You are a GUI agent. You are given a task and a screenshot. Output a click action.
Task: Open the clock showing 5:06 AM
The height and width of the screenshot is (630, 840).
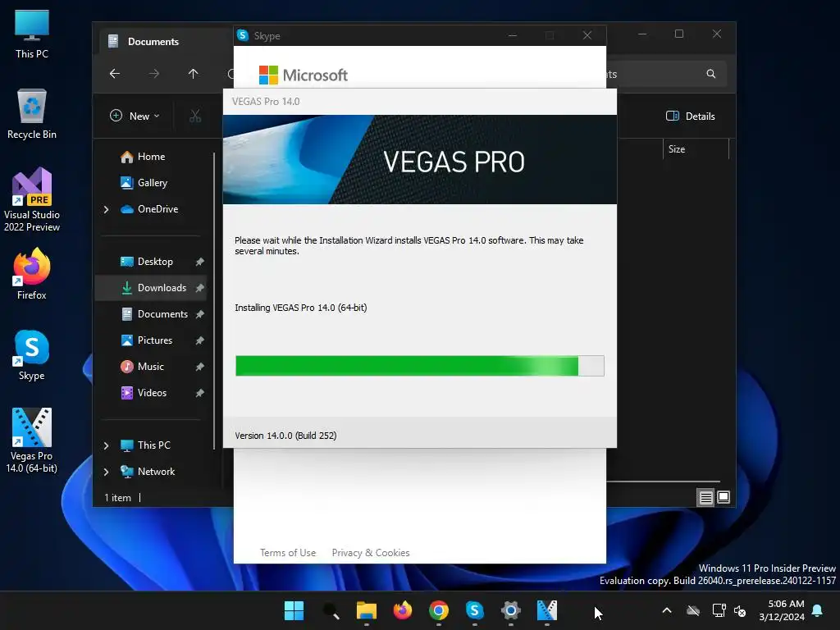782,610
